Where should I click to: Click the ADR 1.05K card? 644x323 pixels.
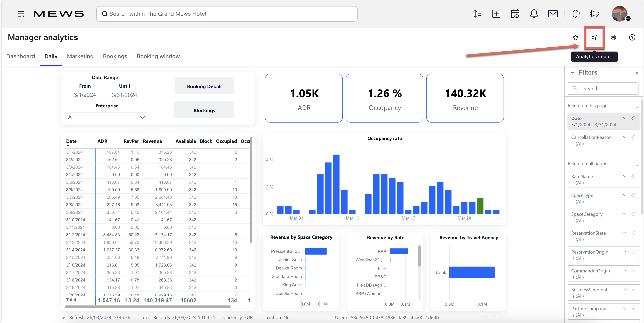304,98
